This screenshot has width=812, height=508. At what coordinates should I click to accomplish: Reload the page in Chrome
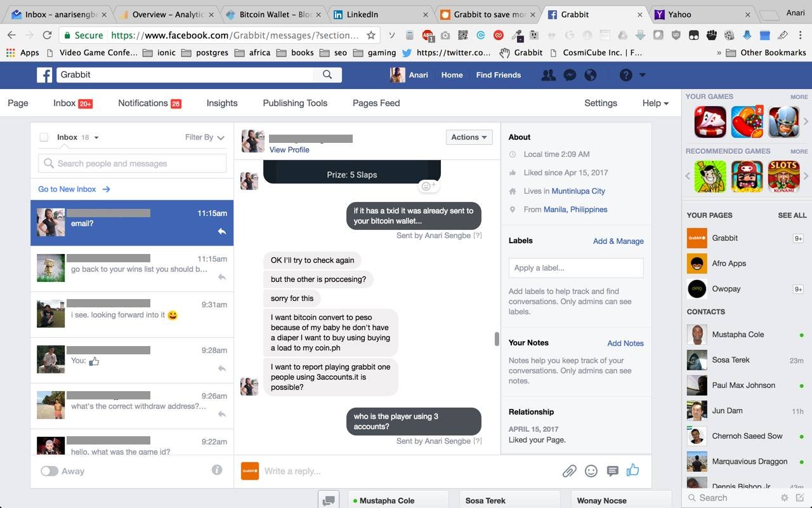click(47, 36)
